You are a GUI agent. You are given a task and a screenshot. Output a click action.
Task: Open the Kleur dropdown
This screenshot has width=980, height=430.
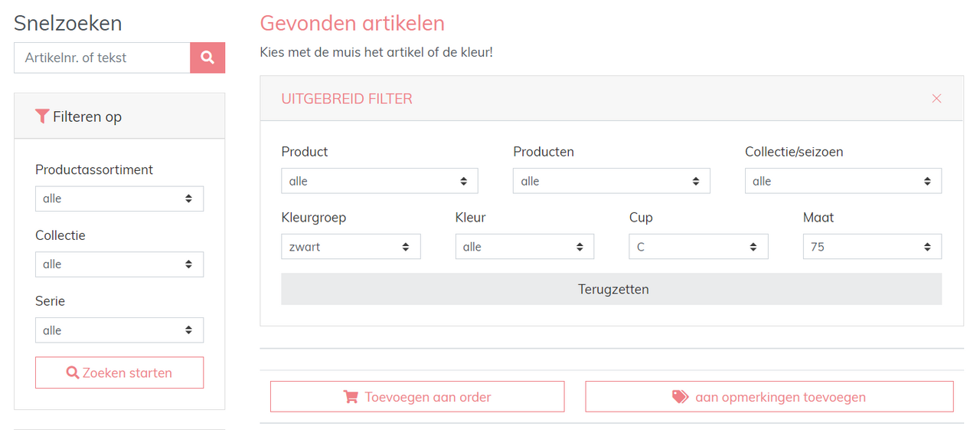pyautogui.click(x=524, y=247)
